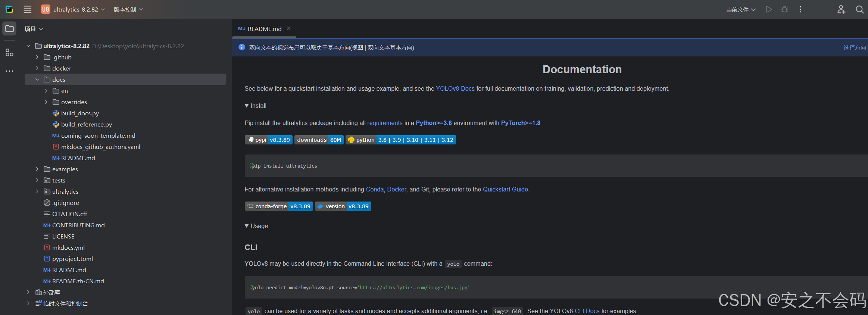Show more tool windows ellipsis
Viewport: 868px width, 315px height.
[x=9, y=71]
